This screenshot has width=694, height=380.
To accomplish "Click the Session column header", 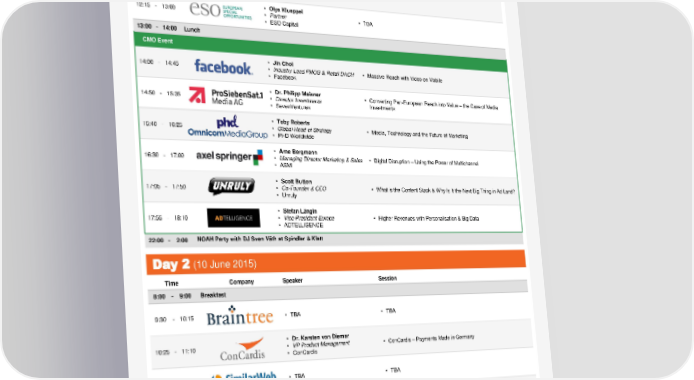I will point(387,278).
